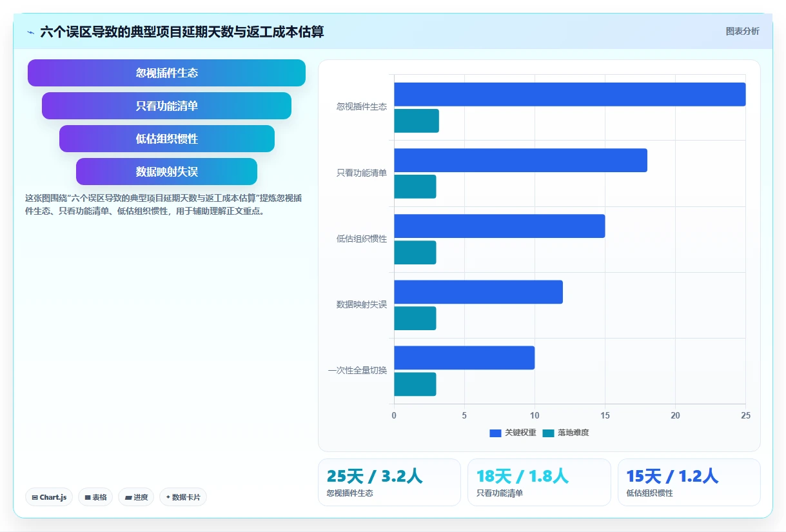The width and height of the screenshot is (786, 532).
Task: Click the 落地难度 bar for 一次性全量切换
Action: pyautogui.click(x=415, y=384)
